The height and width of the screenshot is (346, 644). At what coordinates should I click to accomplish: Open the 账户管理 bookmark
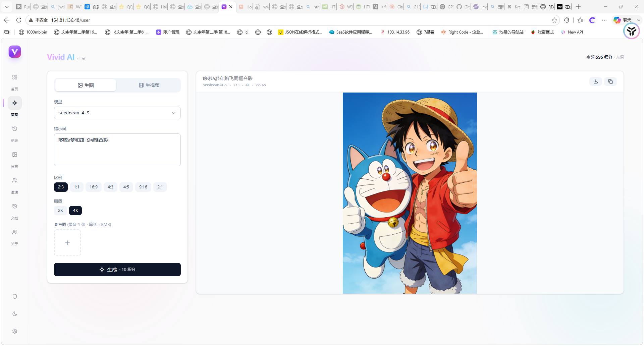(168, 32)
